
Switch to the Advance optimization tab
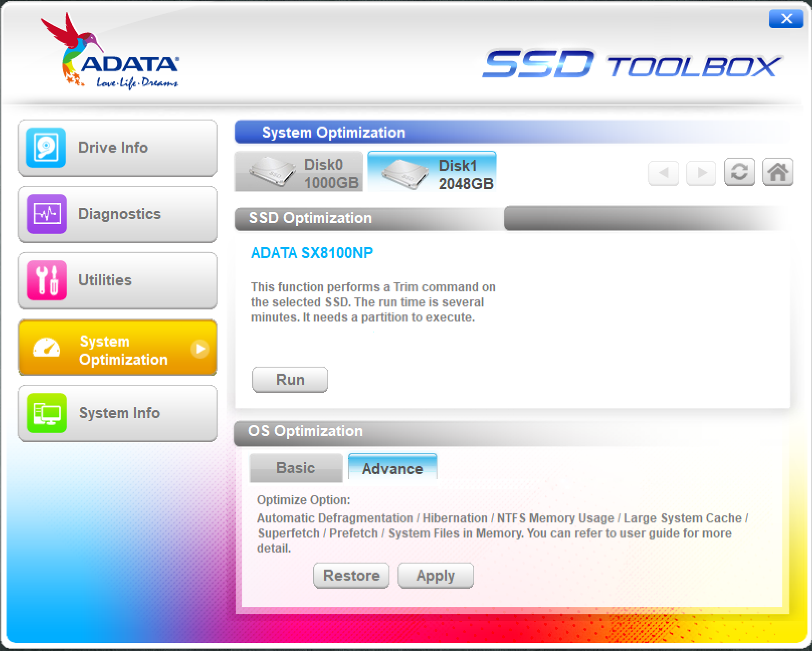click(392, 468)
